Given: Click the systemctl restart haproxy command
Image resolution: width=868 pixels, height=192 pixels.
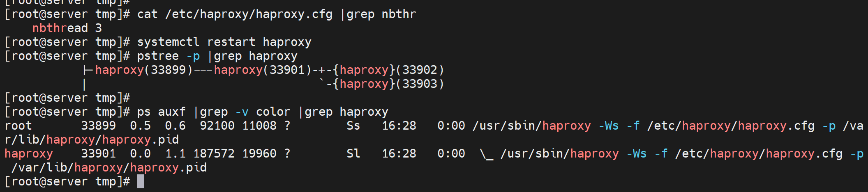Looking at the screenshot, I should coord(224,42).
